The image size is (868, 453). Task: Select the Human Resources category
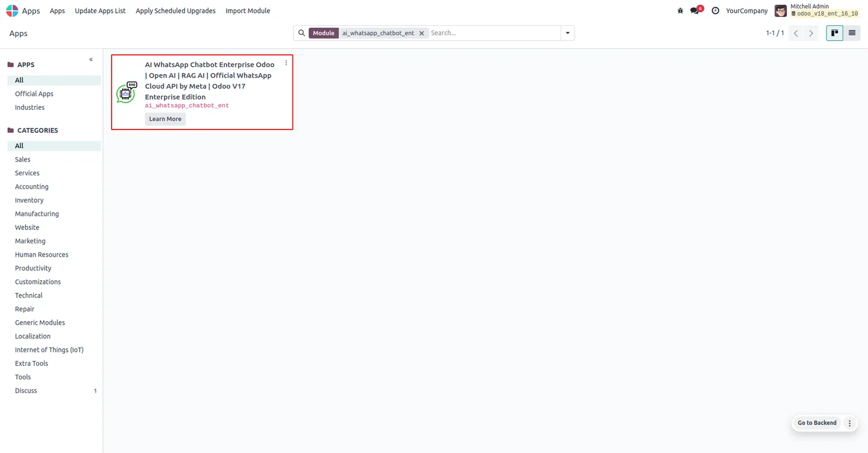(x=54, y=255)
